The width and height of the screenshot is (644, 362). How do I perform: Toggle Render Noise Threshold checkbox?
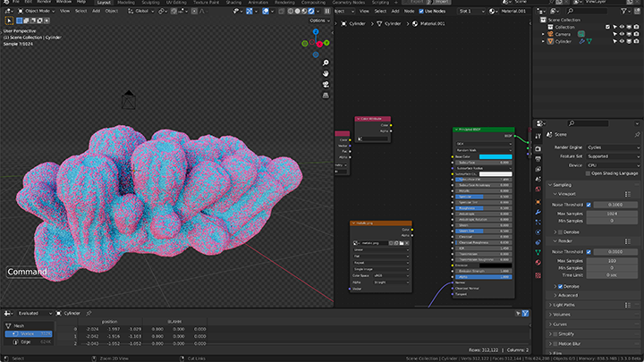click(x=589, y=252)
